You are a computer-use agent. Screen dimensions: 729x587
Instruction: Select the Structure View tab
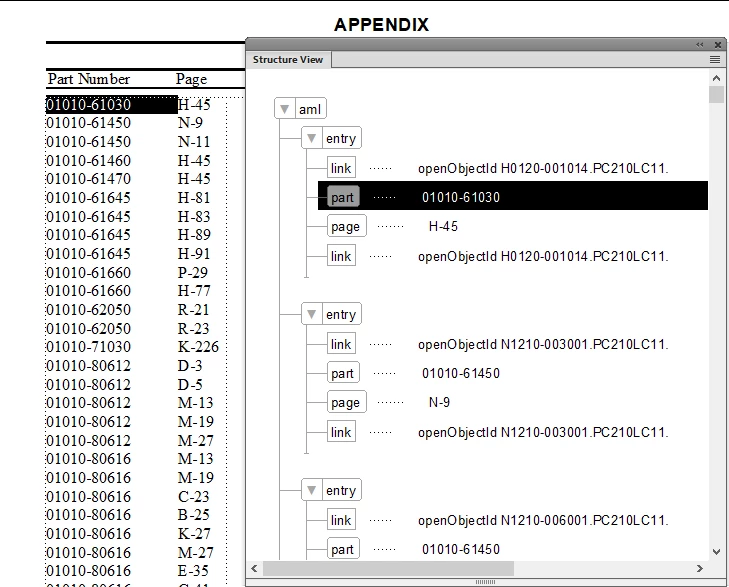point(288,59)
